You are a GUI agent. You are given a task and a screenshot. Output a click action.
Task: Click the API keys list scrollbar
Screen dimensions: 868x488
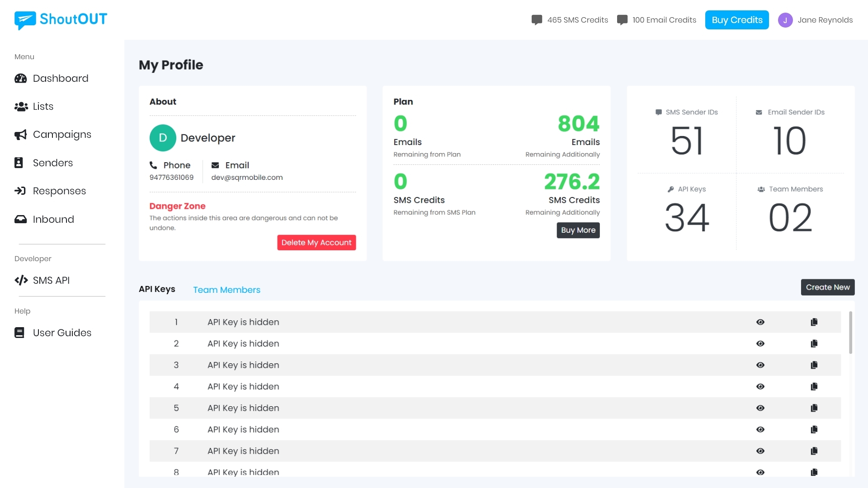pos(850,333)
